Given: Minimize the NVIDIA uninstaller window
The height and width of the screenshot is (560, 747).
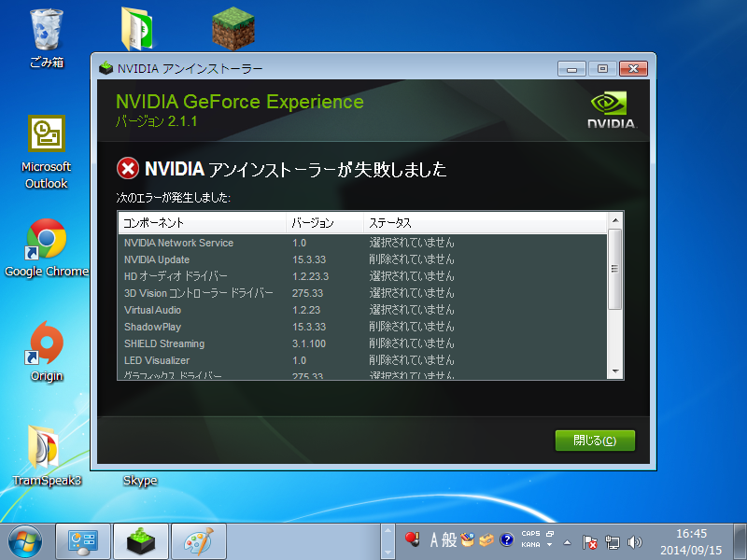Looking at the screenshot, I should 571,68.
